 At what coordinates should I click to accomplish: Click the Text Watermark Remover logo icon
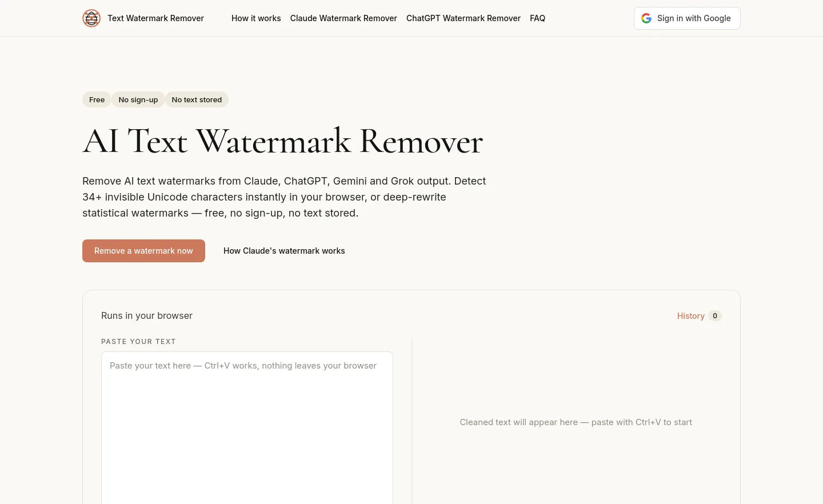click(x=91, y=18)
